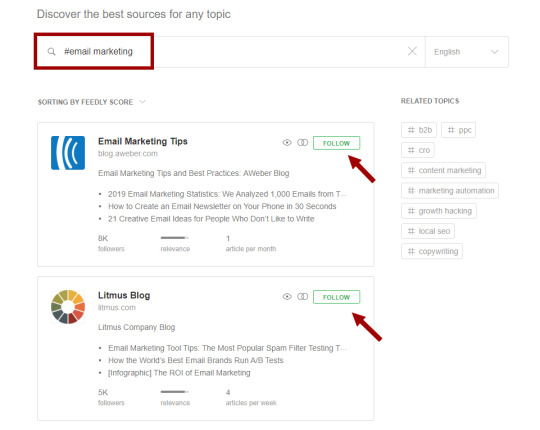Open the Email Marketing Tips title

143,141
